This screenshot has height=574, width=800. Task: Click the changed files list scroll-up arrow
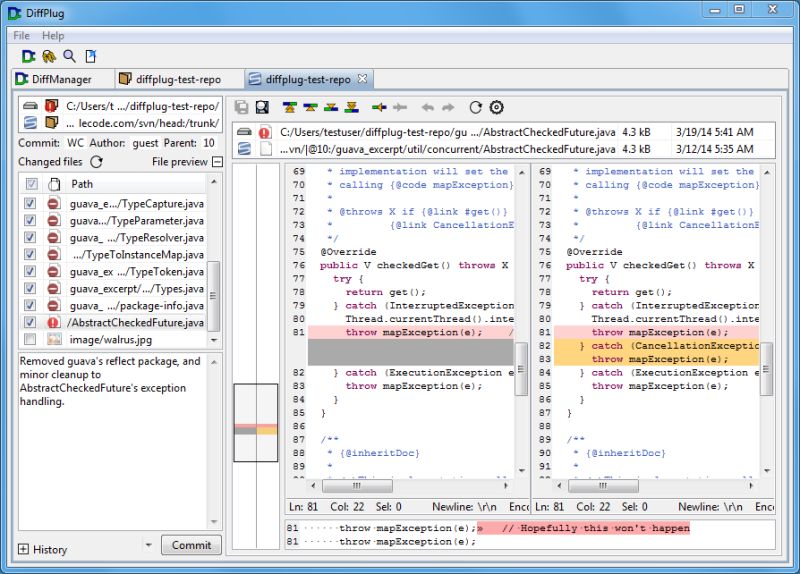tap(214, 182)
